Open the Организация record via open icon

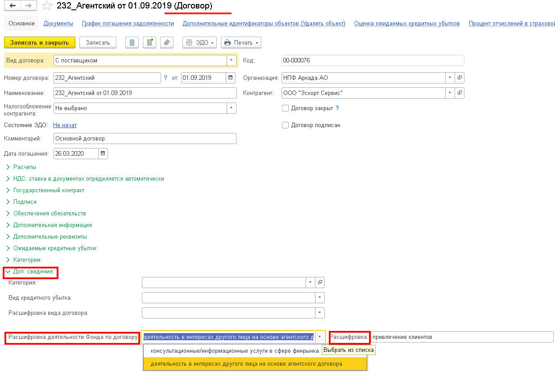[x=460, y=78]
